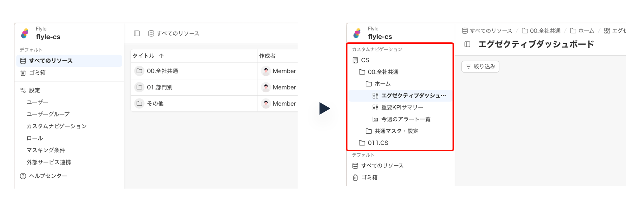Open 重要KPIサマリー dashboard in tree
Image resolution: width=644 pixels, height=222 pixels.
click(x=402, y=107)
